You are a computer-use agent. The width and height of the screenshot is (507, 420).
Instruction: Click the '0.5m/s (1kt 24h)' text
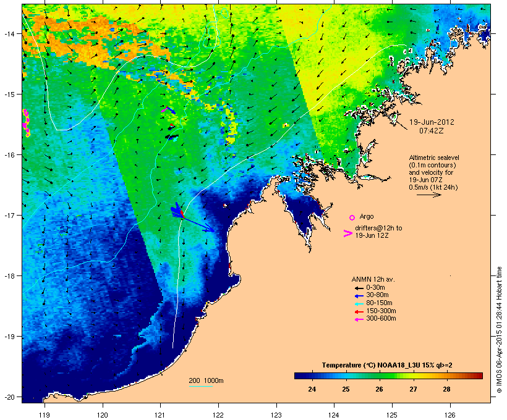pos(433,187)
